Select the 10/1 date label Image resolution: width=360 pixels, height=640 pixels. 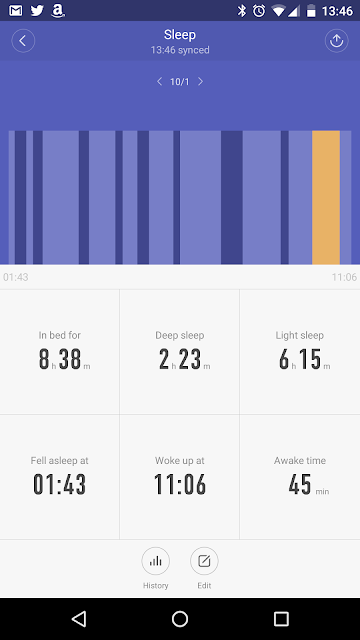pos(180,82)
